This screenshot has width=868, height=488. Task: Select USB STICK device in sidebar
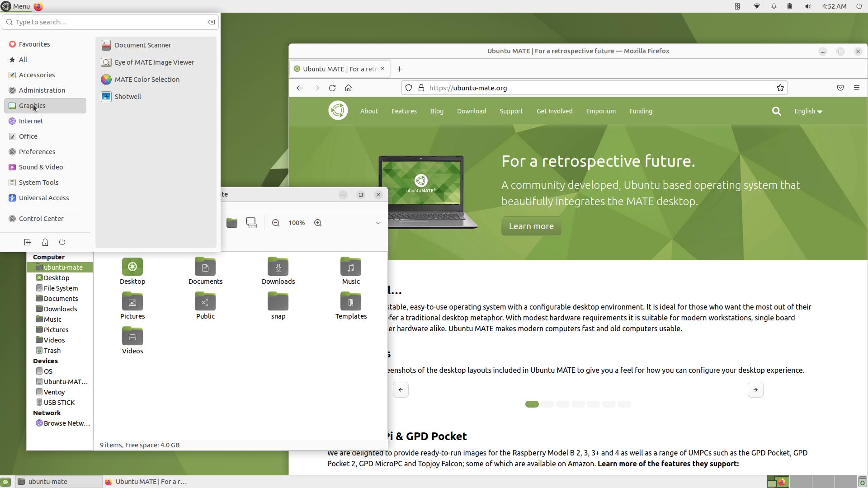[60, 403]
